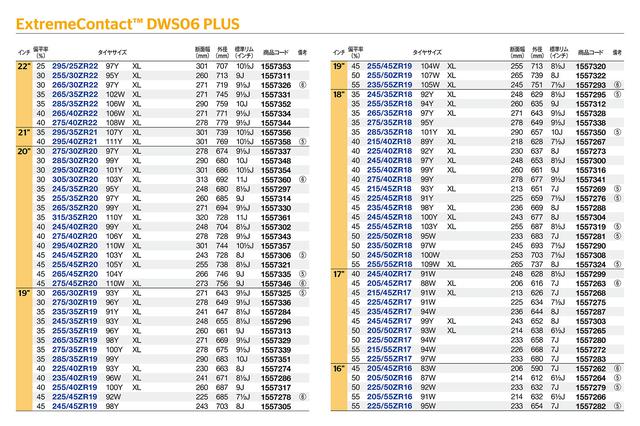Screen dimensions: 640x426
Task: Click product code 1557312
Action: (591, 104)
